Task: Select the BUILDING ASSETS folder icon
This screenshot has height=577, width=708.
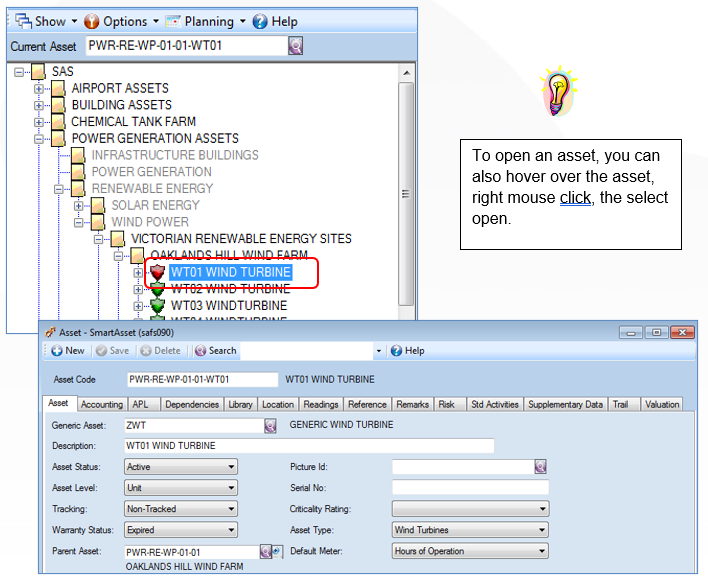Action: pos(58,105)
